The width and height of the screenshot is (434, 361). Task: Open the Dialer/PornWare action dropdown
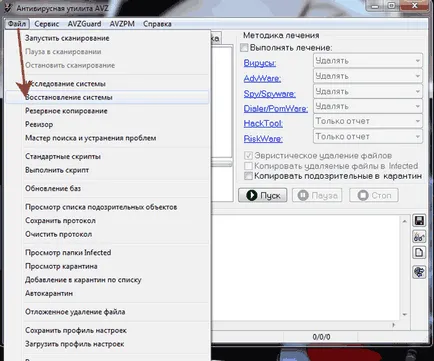[368, 106]
